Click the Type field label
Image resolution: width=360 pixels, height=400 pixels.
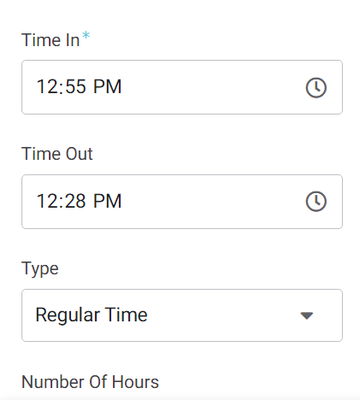[40, 269]
